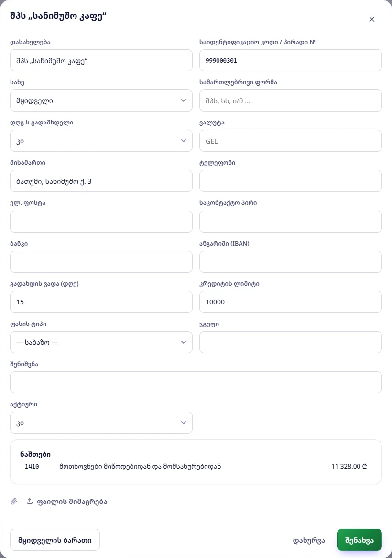Viewport: 392px width, 558px height.
Task: Open the ფასის ტიპი dropdown
Action: click(x=101, y=342)
